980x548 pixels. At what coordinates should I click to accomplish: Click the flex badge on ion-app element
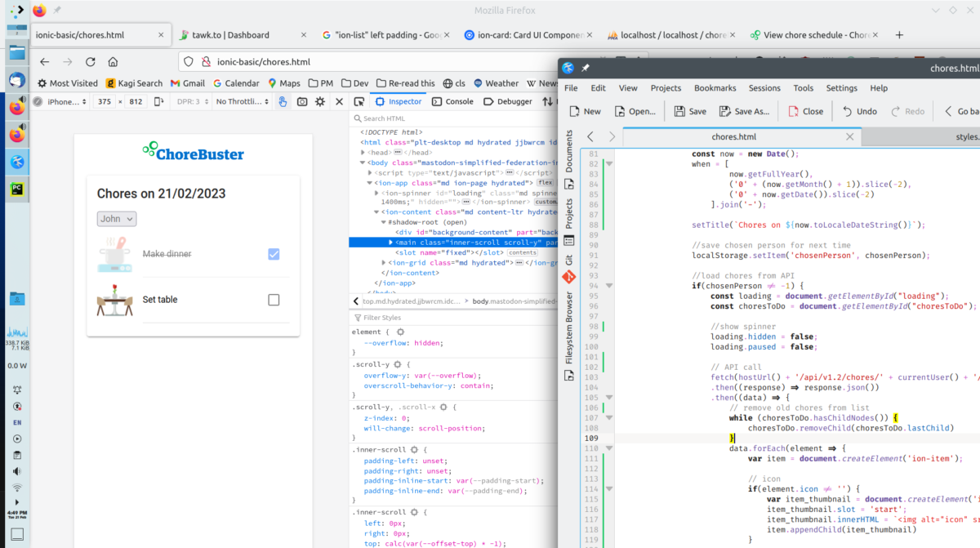pyautogui.click(x=544, y=183)
